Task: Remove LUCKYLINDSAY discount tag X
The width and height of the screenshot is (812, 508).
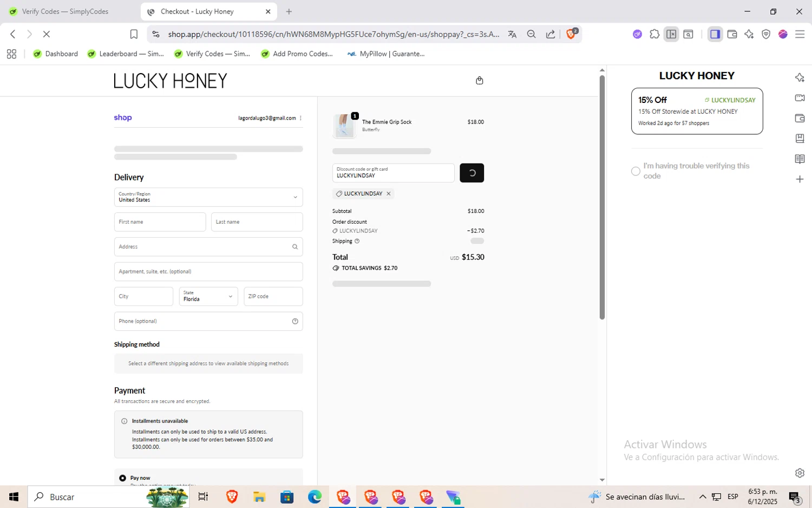Action: pos(389,193)
